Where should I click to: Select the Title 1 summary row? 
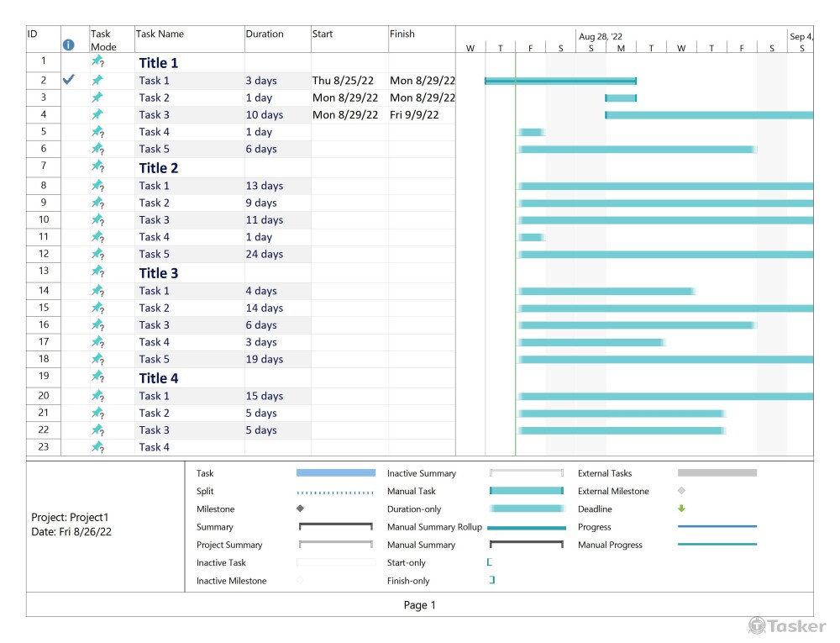coord(159,63)
